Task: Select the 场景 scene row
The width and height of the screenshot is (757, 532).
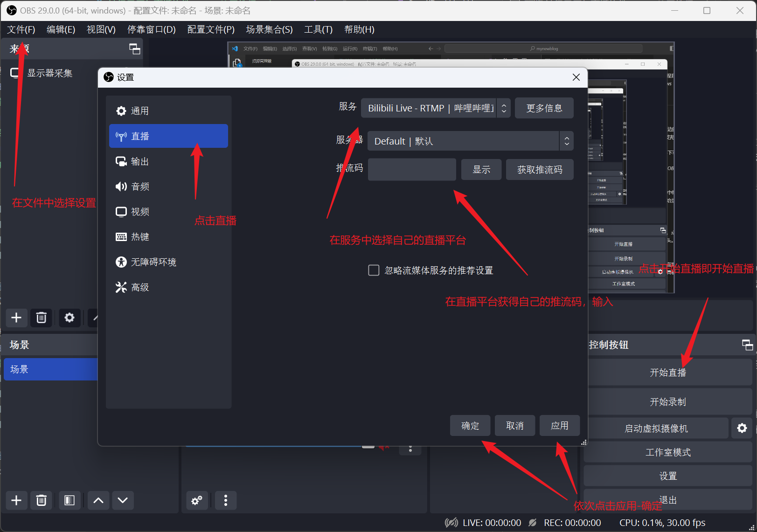Action: coord(50,369)
